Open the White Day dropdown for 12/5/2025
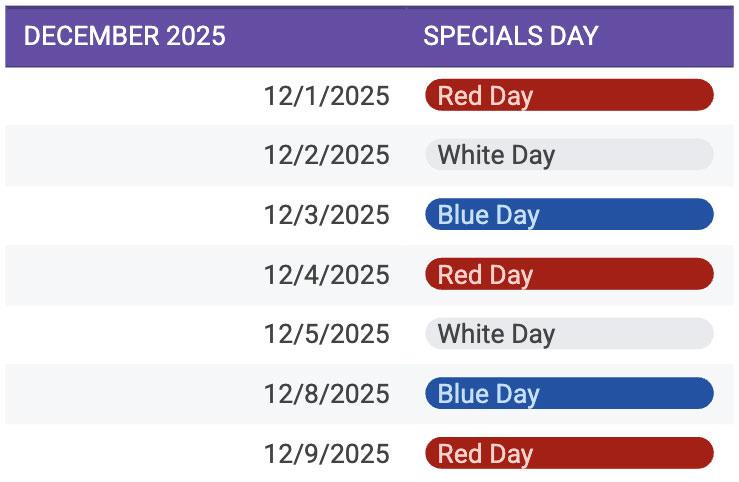Image resolution: width=739 pixels, height=482 pixels. point(569,334)
